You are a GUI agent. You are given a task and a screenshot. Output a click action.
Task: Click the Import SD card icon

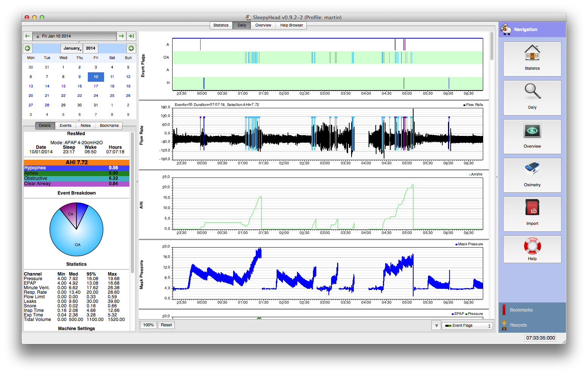(x=532, y=208)
